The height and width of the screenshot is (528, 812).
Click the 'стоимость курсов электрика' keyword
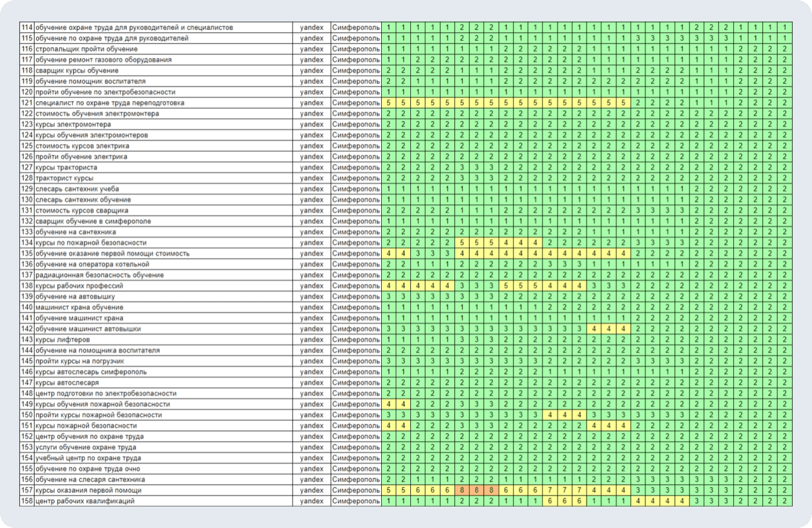163,146
